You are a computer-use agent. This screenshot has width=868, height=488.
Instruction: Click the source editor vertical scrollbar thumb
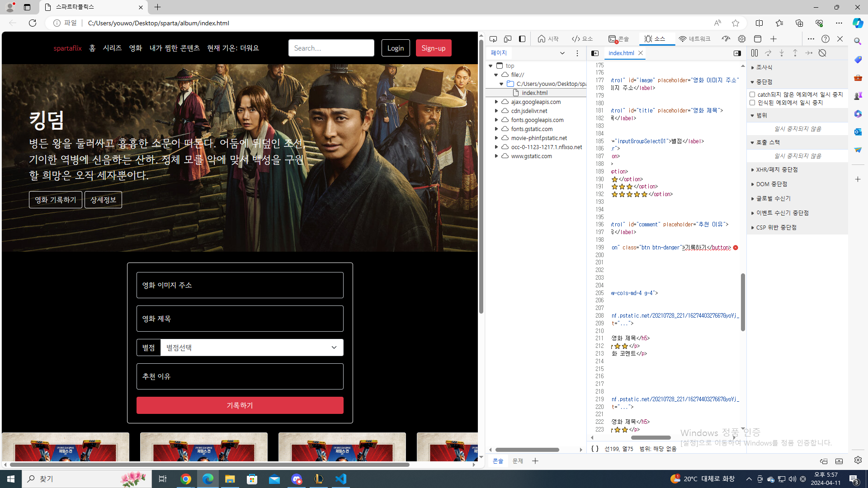click(x=743, y=302)
